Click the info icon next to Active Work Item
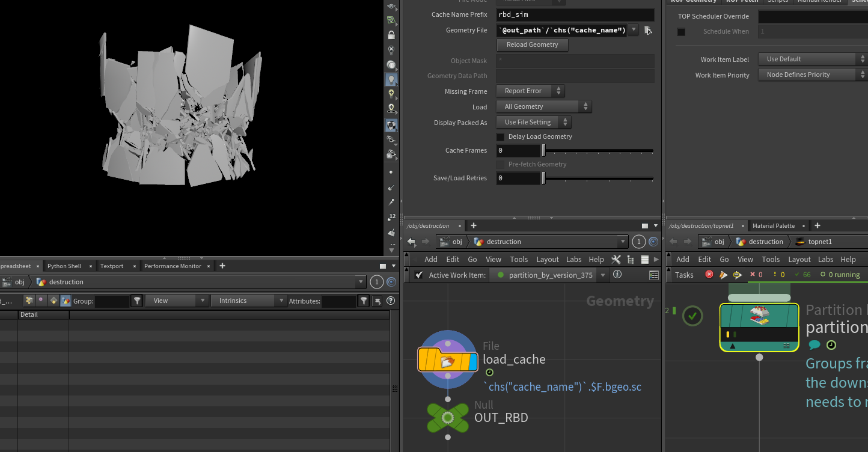The image size is (868, 452). click(x=617, y=275)
